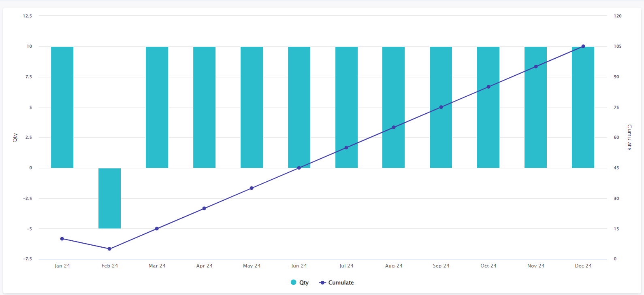Click the vertical 'Qty' left axis title
The width and height of the screenshot is (644, 295).
point(15,138)
